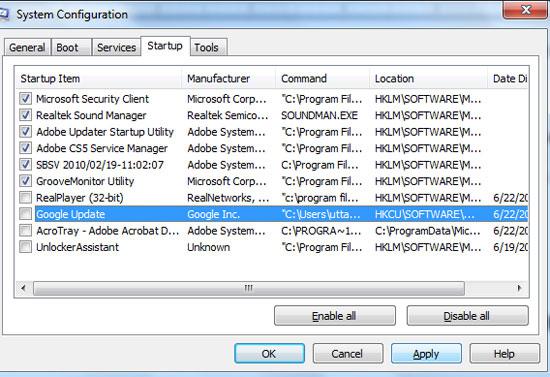Open Help for System Configuration
The height and width of the screenshot is (377, 550).
coord(504,354)
